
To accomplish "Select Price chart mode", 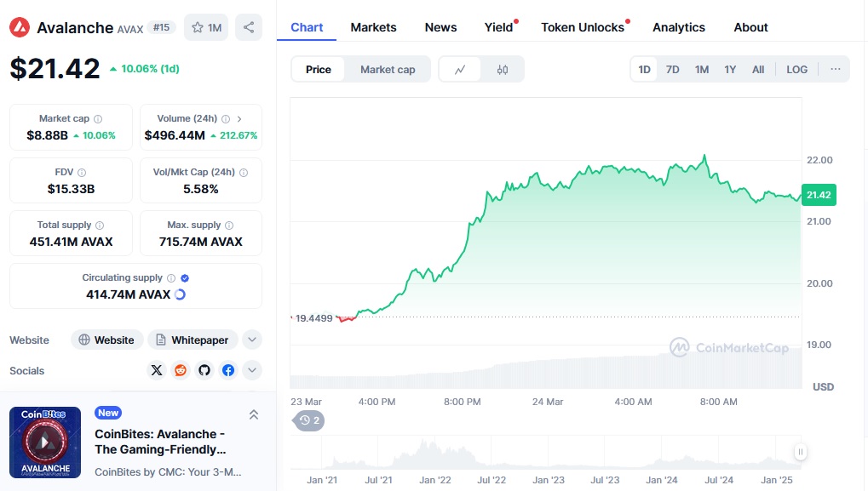I will (319, 70).
